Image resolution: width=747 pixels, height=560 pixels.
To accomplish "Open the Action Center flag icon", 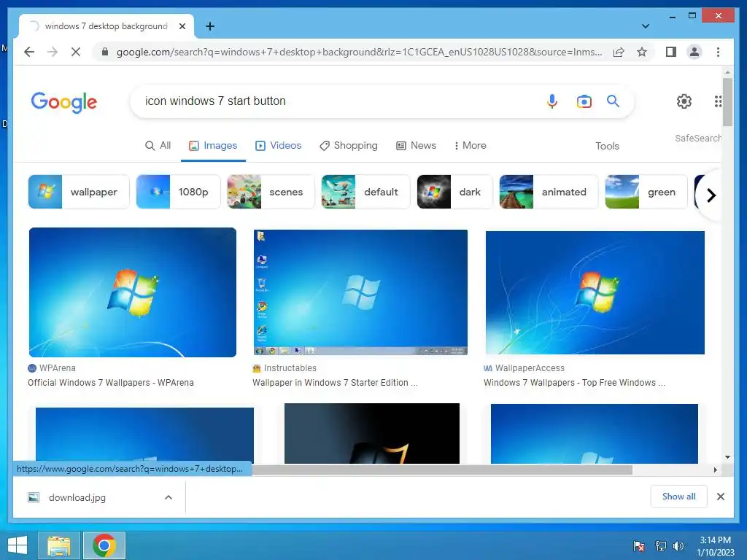I will 639,545.
